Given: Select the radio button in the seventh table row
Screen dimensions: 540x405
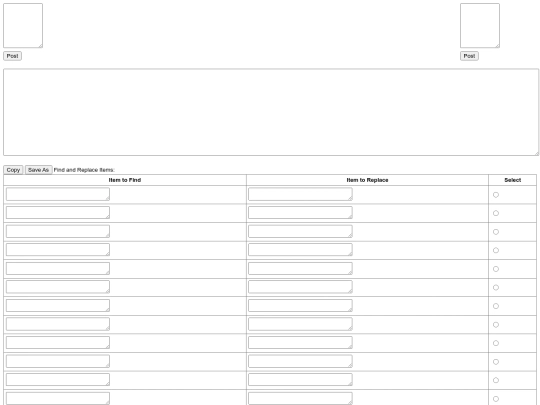Looking at the screenshot, I should [x=496, y=306].
